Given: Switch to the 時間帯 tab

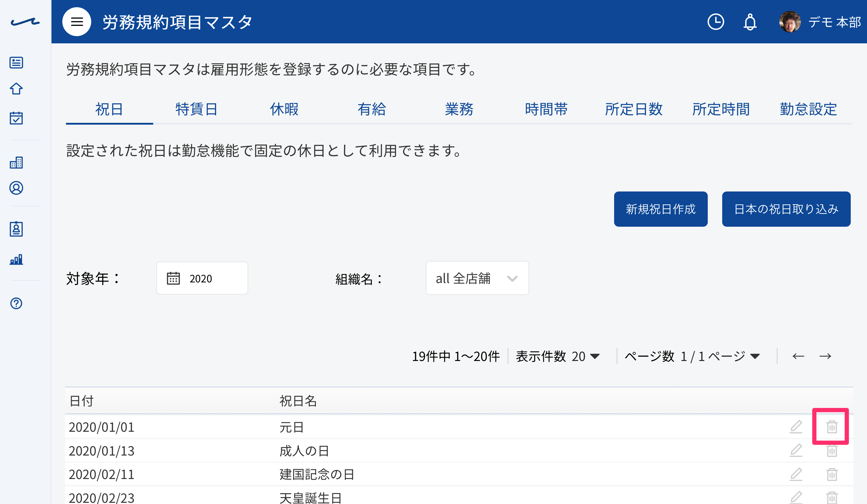Looking at the screenshot, I should pyautogui.click(x=546, y=109).
